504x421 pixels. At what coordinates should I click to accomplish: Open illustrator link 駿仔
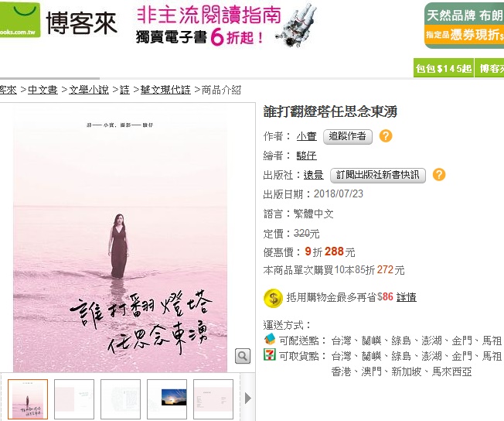[306, 156]
